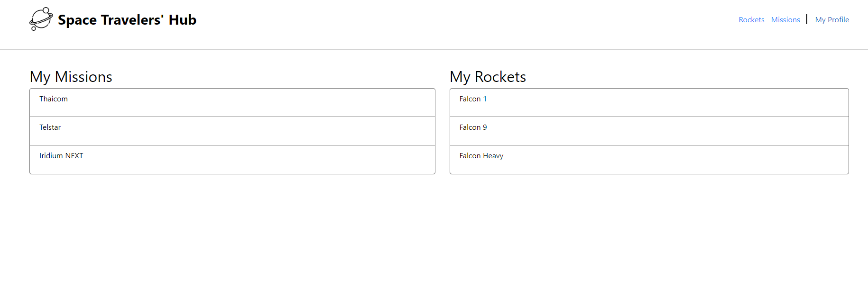Select the Falcon Heavy rocket entry
This screenshot has width=868, height=289.
pyautogui.click(x=481, y=155)
